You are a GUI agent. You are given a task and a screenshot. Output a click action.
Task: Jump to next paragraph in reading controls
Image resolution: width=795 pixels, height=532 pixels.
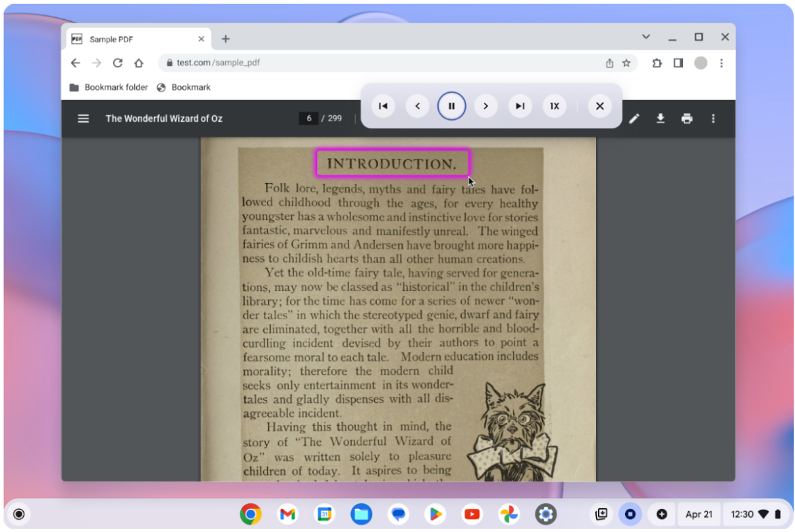coord(520,106)
